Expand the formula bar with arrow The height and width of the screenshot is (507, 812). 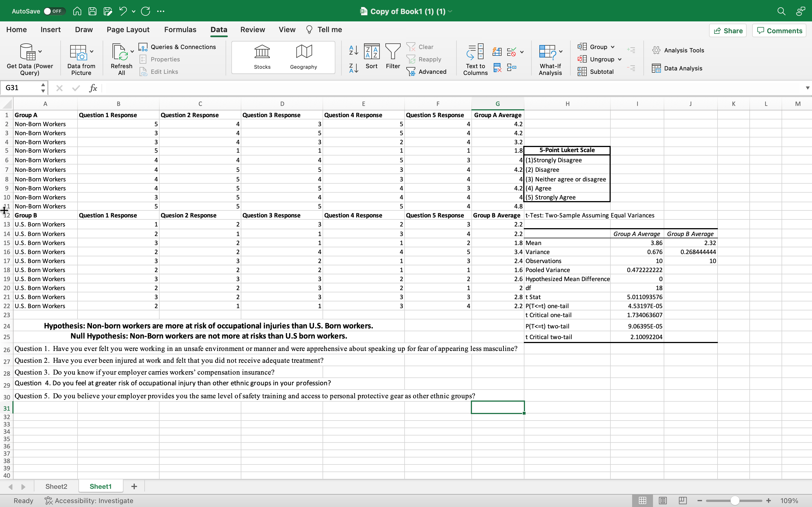coord(807,88)
